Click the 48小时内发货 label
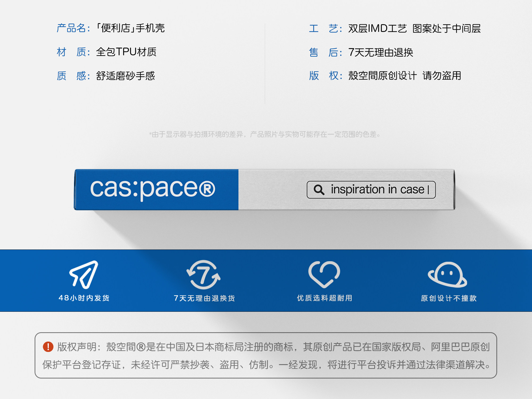 pyautogui.click(x=84, y=298)
